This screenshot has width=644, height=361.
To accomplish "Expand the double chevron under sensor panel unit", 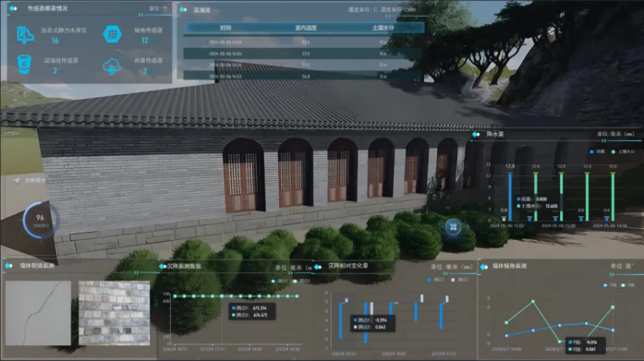I will tap(140, 15).
